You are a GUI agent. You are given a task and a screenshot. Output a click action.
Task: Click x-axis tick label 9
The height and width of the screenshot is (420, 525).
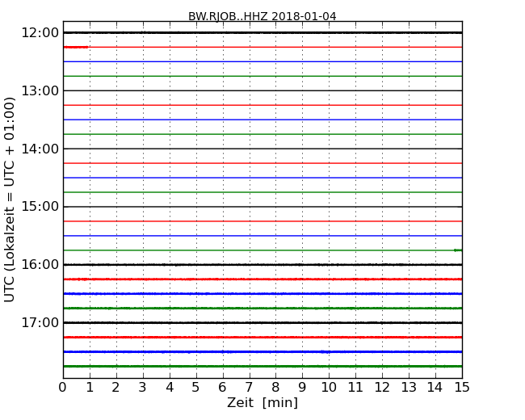point(302,388)
